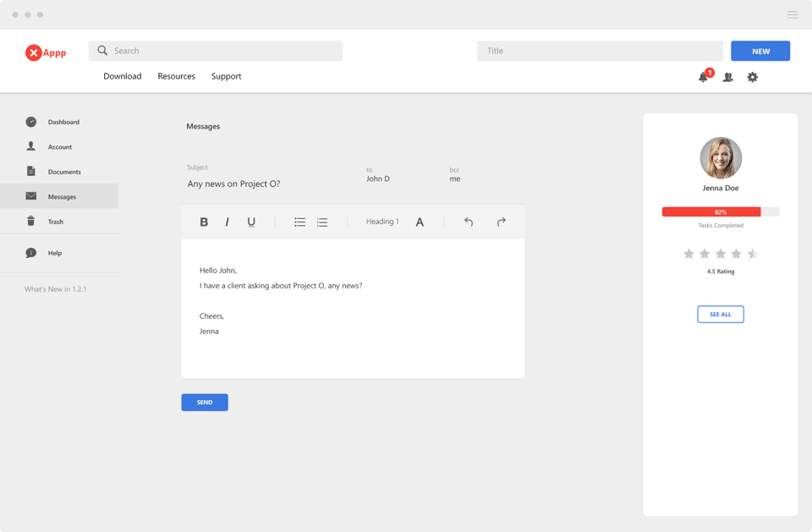Apply italic formatting to text
This screenshot has height=532, width=812.
pyautogui.click(x=227, y=222)
